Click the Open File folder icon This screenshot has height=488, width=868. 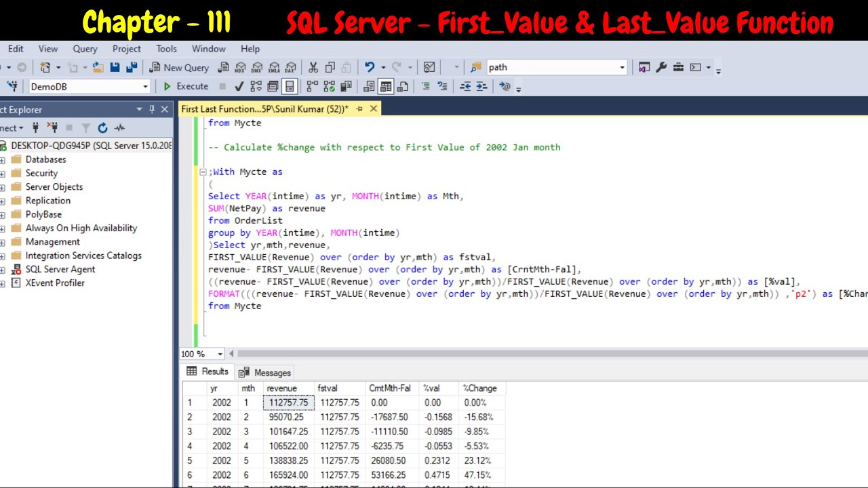[x=98, y=67]
